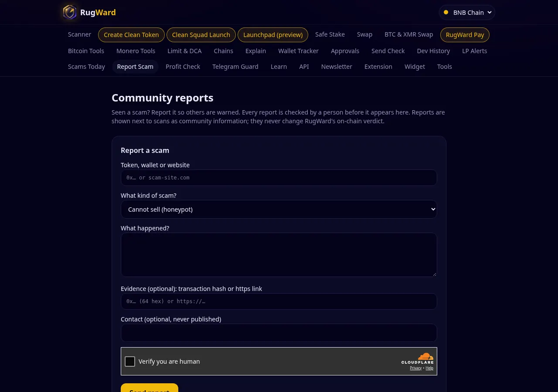The image size is (558, 392).
Task: Open the Extension page
Action: coord(378,67)
